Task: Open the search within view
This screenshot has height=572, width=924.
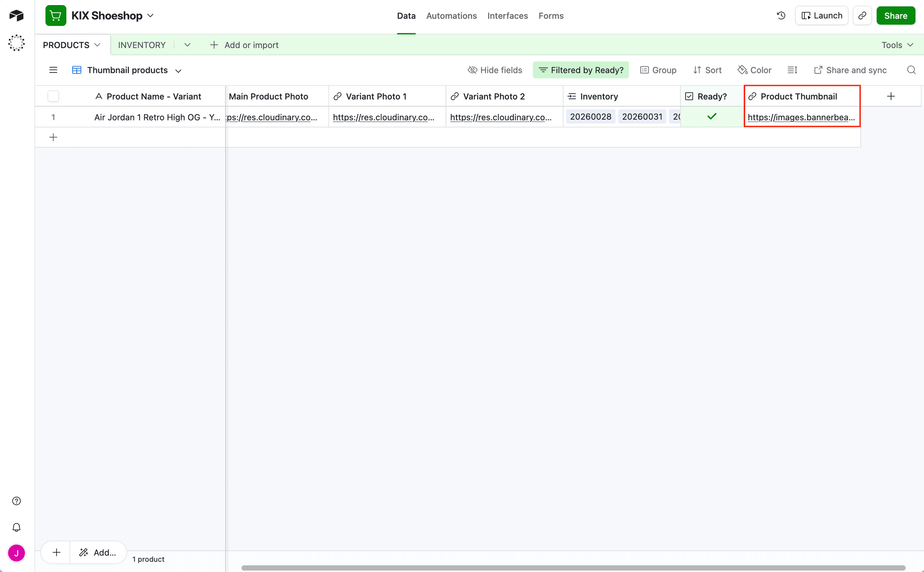Action: (911, 70)
